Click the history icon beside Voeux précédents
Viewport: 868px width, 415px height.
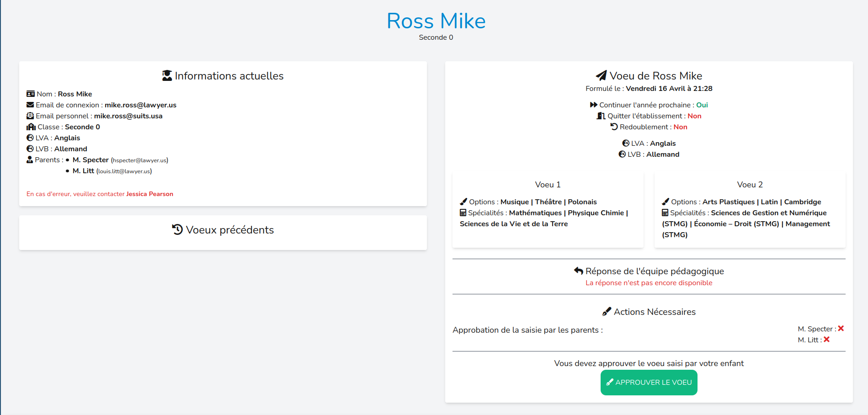pyautogui.click(x=177, y=229)
